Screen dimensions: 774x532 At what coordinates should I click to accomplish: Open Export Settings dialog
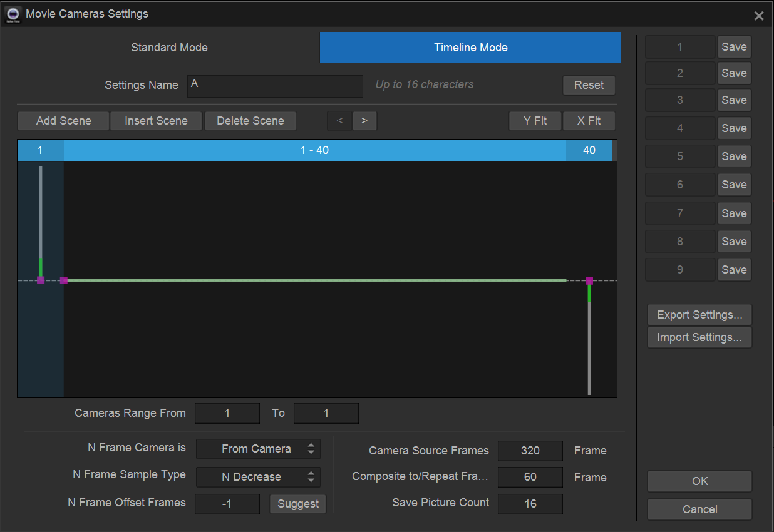tap(699, 315)
